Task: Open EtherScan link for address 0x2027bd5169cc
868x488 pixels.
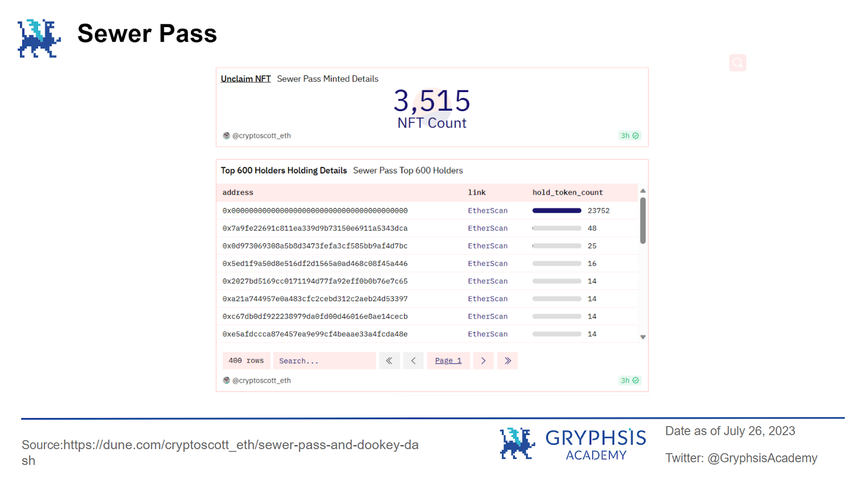Action: 488,281
